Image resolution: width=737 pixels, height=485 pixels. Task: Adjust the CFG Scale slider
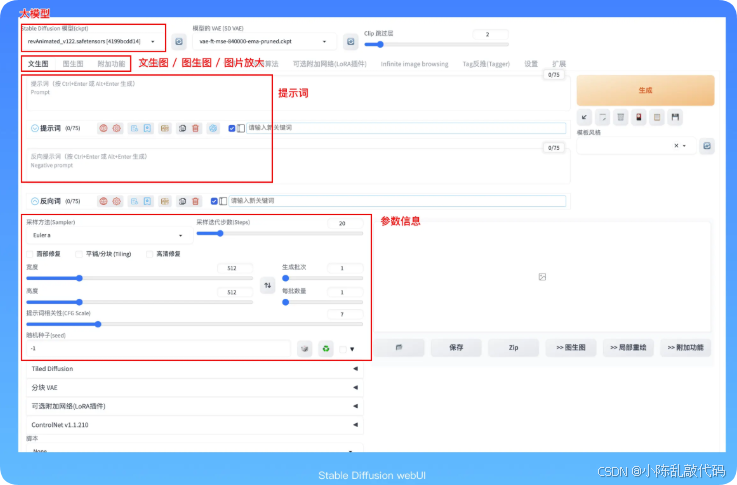click(x=195, y=324)
